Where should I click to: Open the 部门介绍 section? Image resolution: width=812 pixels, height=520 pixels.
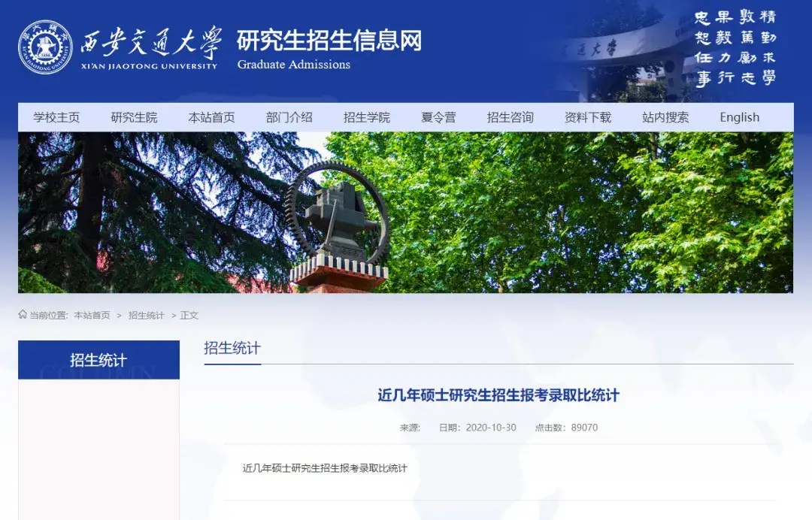click(x=289, y=116)
